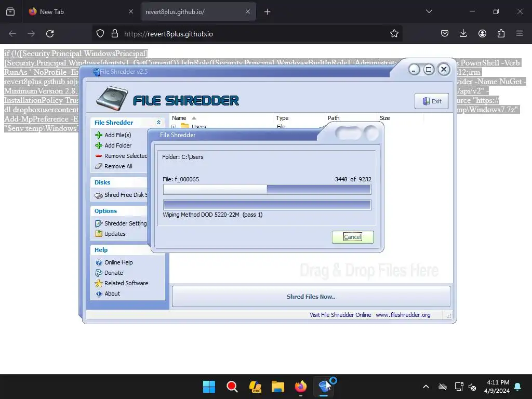Bookmark this page with the star

pos(394,33)
